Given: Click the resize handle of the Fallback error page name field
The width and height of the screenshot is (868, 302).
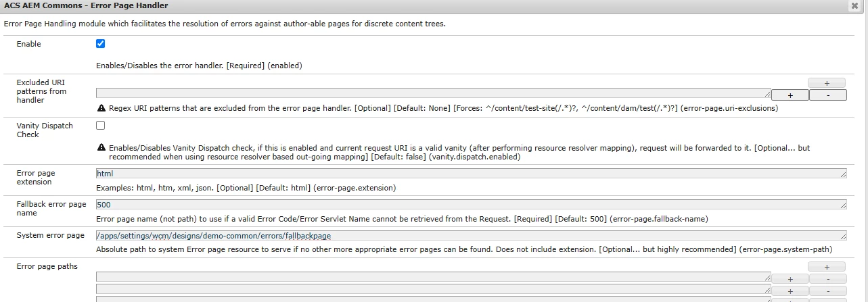Looking at the screenshot, I should coord(843,206).
